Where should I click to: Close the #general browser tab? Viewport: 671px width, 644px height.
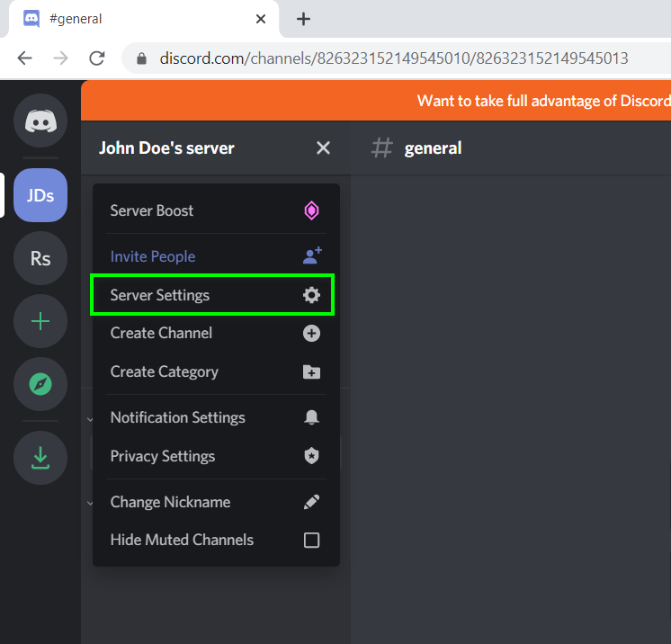click(x=261, y=19)
